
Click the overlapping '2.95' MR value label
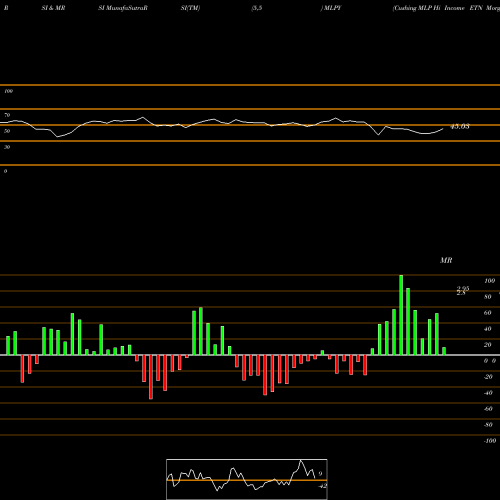[x=463, y=289]
